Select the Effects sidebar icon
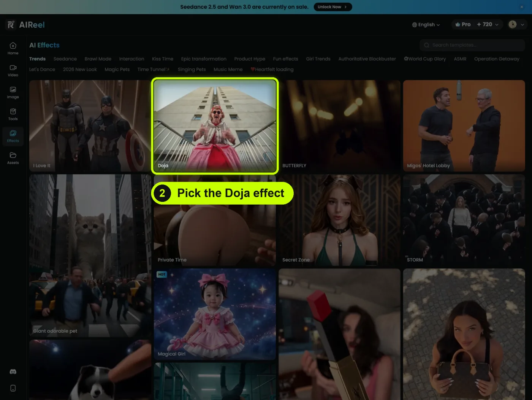532x400 pixels. 13,137
